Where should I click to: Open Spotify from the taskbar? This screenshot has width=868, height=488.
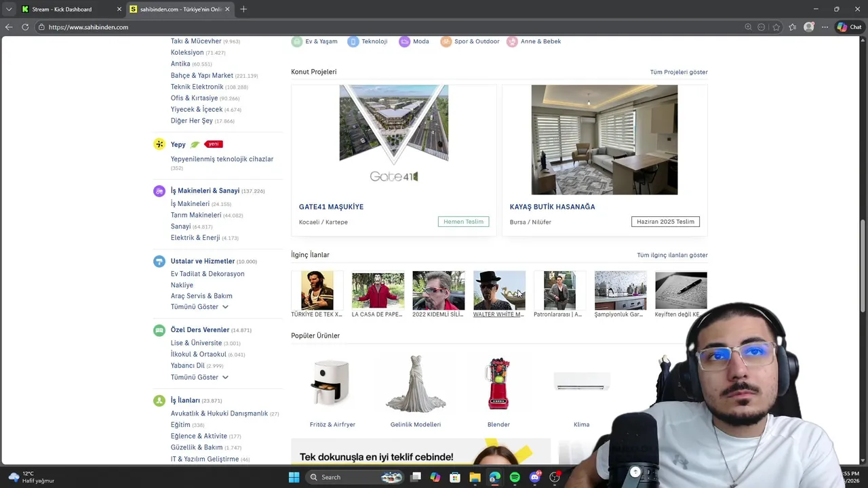coord(515,477)
